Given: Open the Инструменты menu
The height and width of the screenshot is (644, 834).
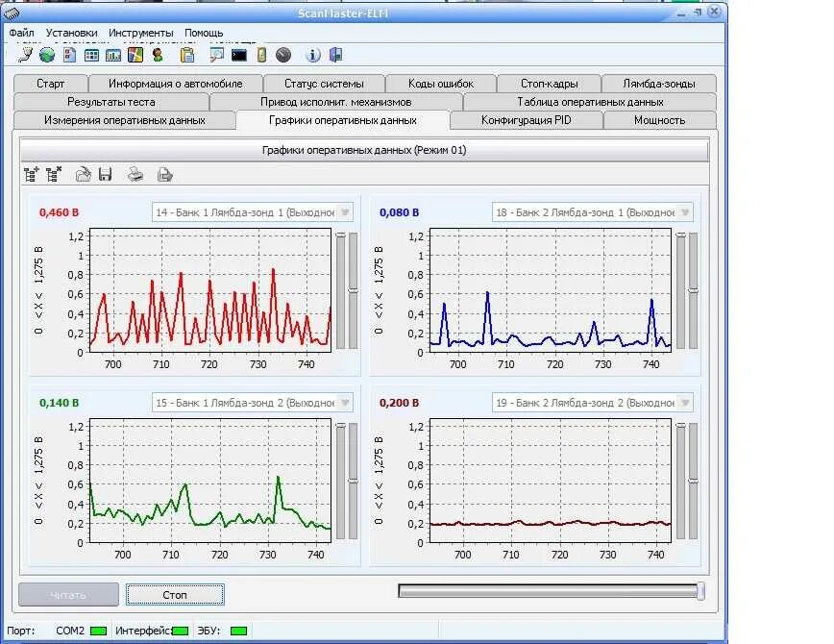Looking at the screenshot, I should coord(141,33).
